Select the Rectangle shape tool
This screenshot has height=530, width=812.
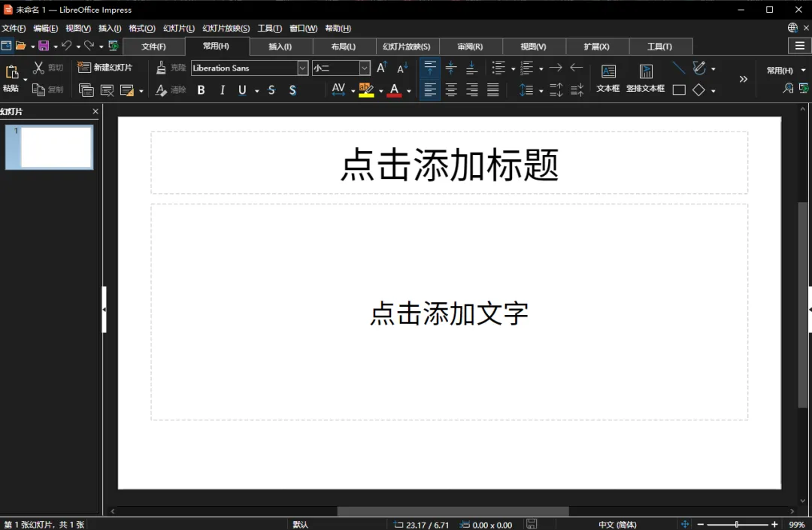[679, 90]
